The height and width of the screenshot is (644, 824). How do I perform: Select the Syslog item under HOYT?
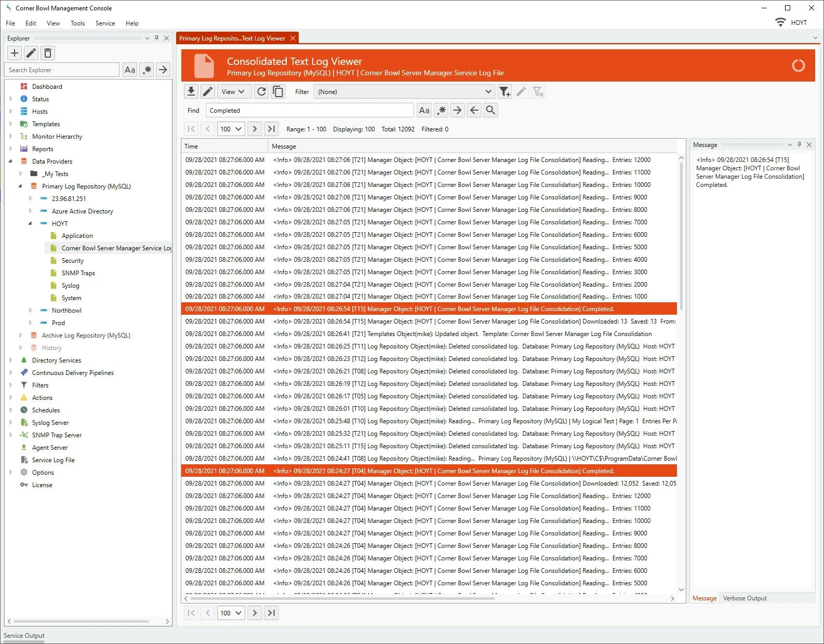click(x=70, y=285)
